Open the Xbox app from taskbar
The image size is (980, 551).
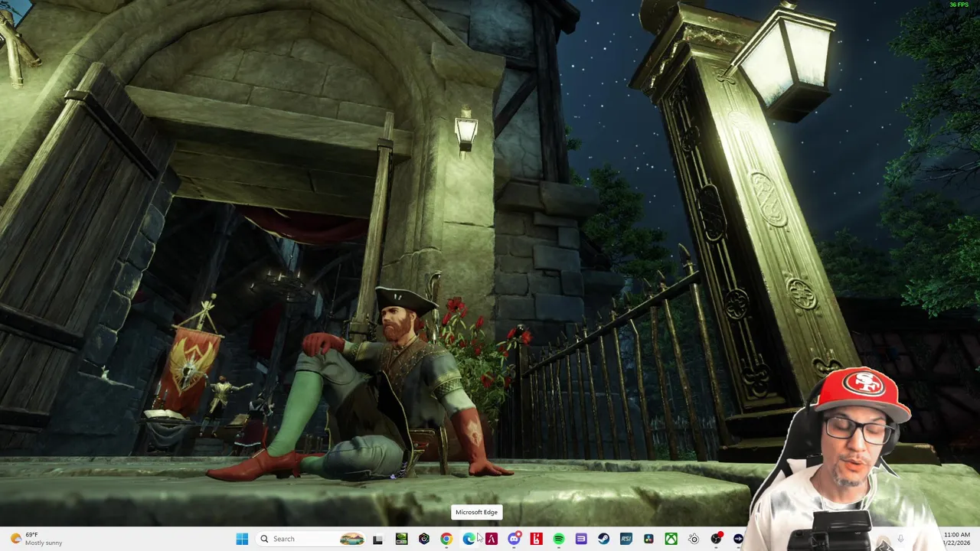671,539
